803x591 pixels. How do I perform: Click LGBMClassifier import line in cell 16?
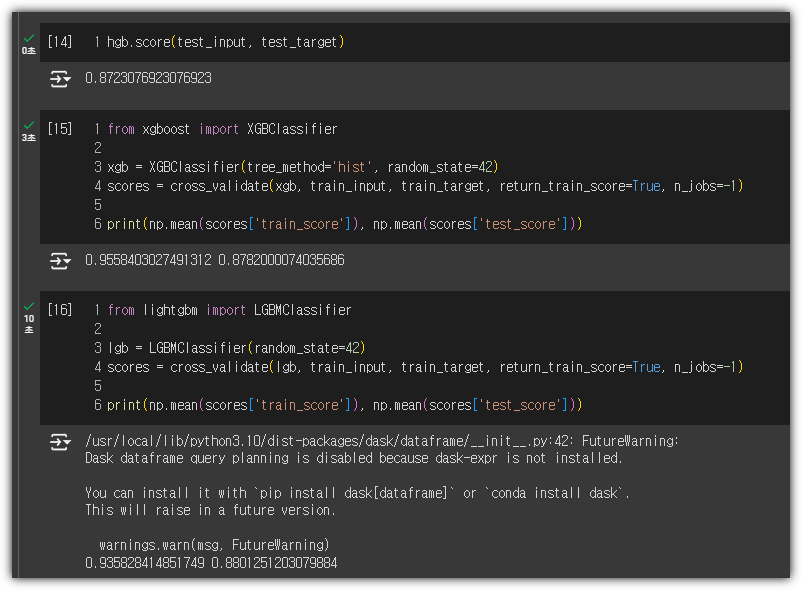coord(229,310)
